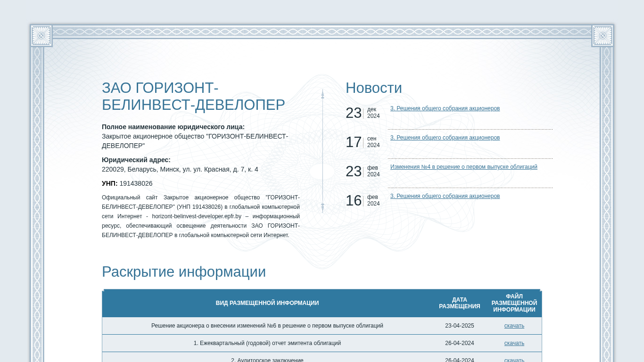
Task: Click the Аудиторское заключение row text
Action: click(267, 360)
